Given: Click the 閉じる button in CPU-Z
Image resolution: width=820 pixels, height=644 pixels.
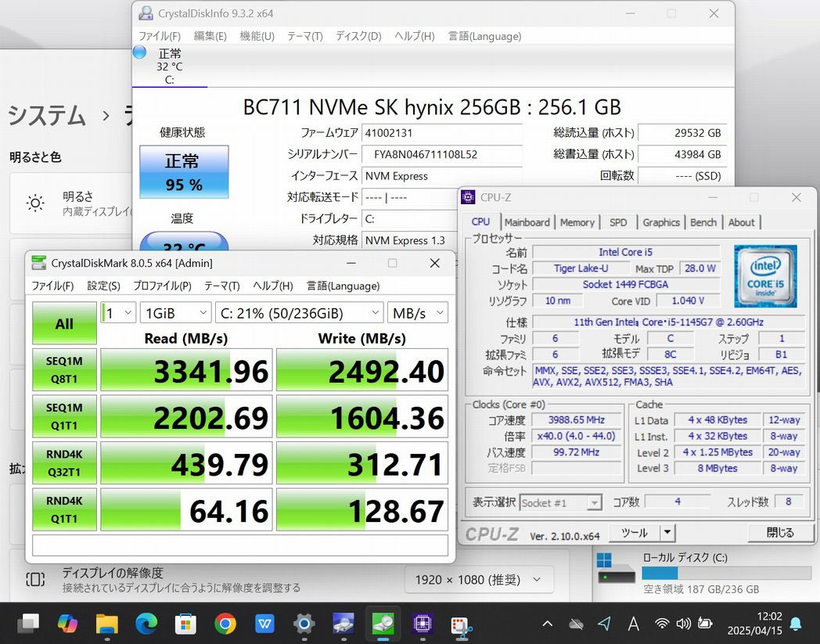Looking at the screenshot, I should (x=779, y=533).
